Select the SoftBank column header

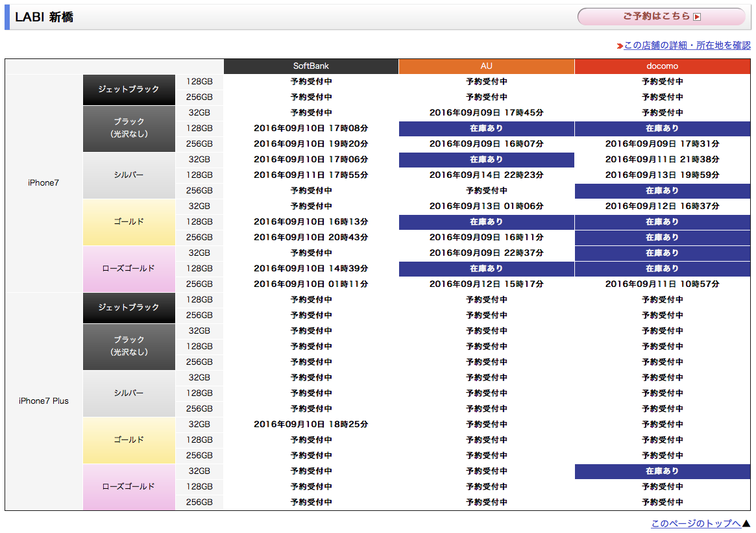(x=311, y=66)
